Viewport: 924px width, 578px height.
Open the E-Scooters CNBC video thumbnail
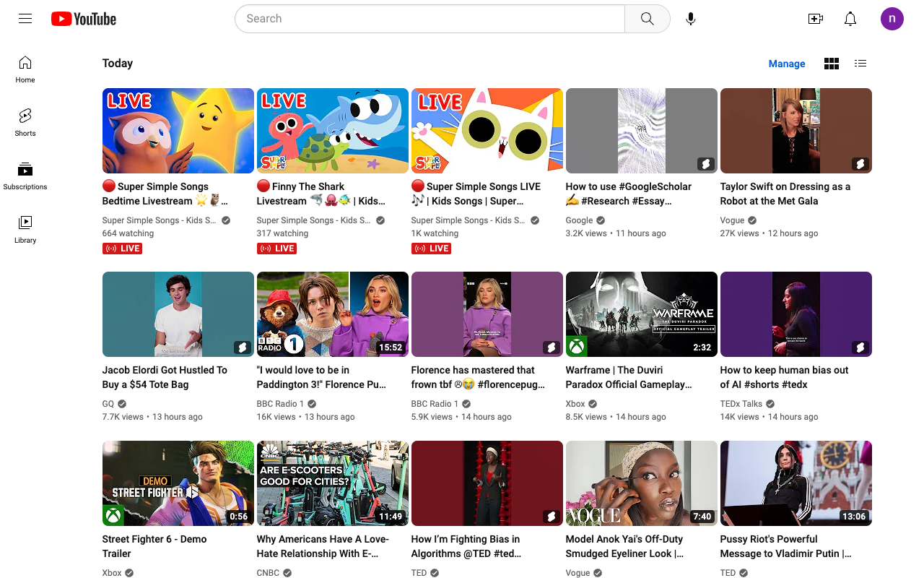[x=333, y=483]
